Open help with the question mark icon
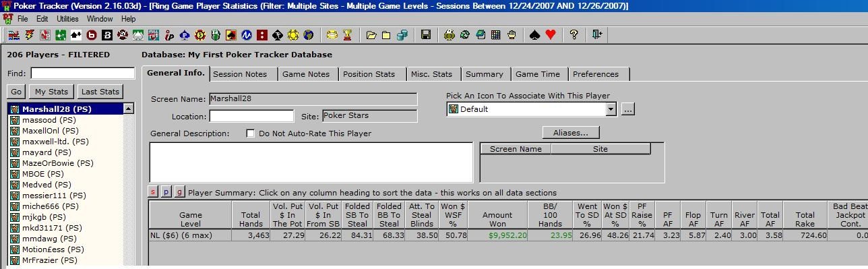Image resolution: width=868 pixels, height=269 pixels. point(574,35)
